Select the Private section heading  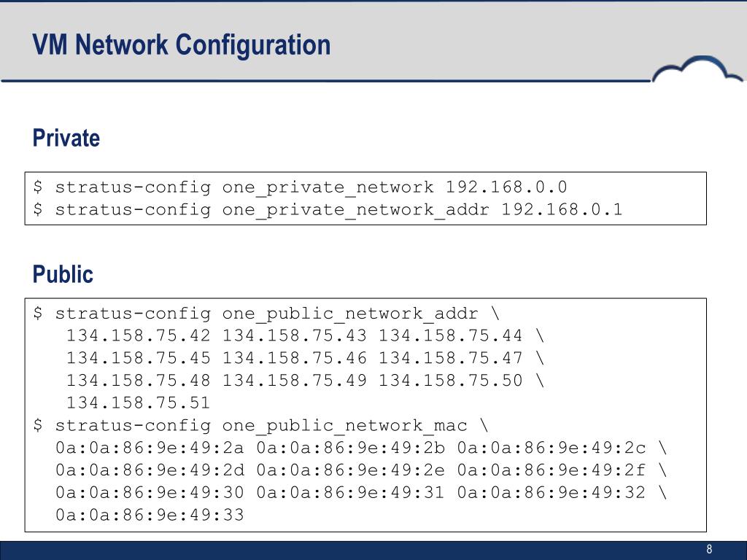[66, 138]
